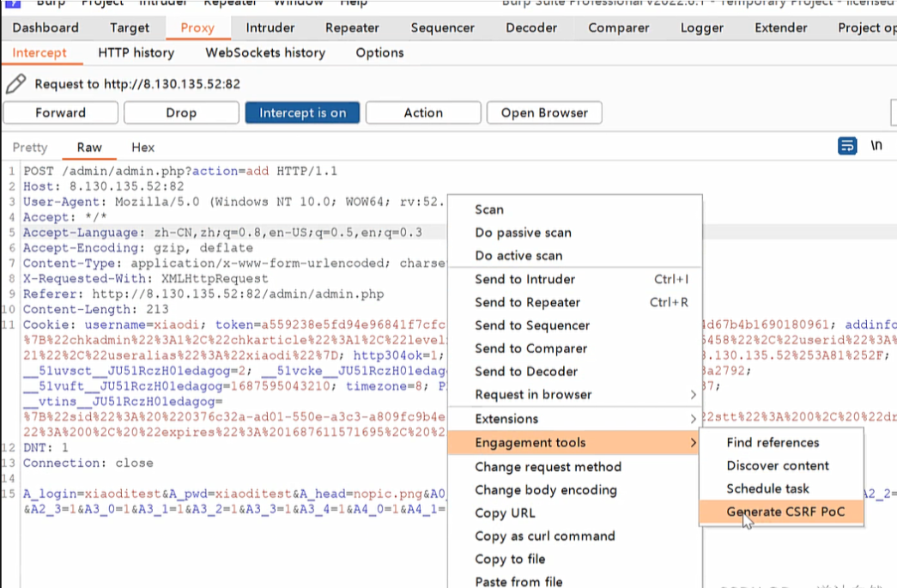
Task: Switch to the Dashboard tab
Action: coord(45,27)
